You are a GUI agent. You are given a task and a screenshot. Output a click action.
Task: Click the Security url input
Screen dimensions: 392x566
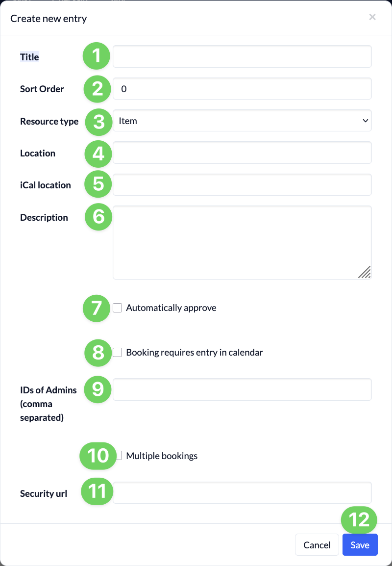pos(242,492)
